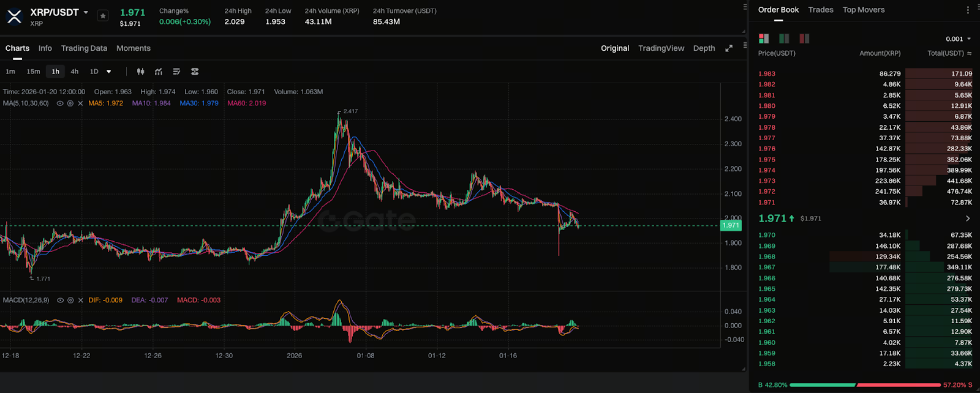980x393 pixels.
Task: Click the MA(5,10,30,60) indicator label
Action: point(26,103)
